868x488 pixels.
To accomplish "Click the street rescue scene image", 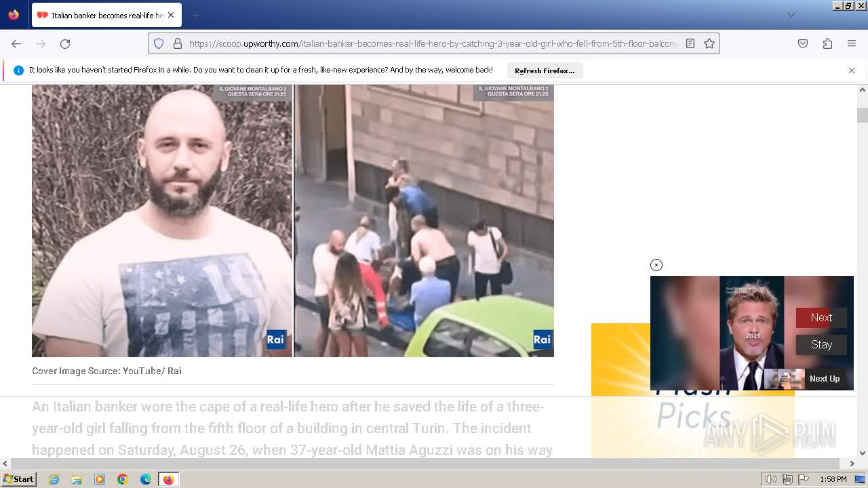I will (x=425, y=220).
